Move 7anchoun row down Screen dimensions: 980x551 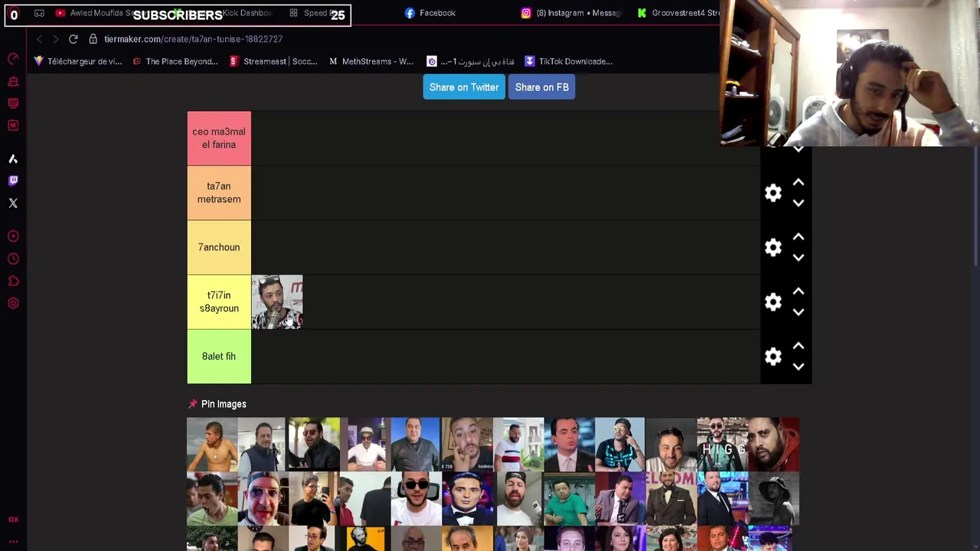(x=799, y=258)
